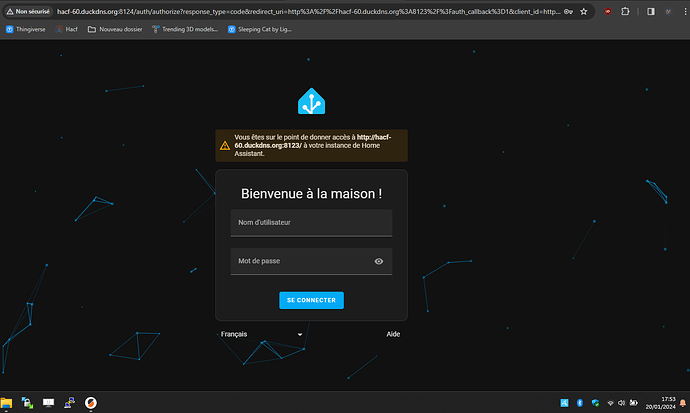Open File Explorer from the taskbar

[x=6, y=402]
